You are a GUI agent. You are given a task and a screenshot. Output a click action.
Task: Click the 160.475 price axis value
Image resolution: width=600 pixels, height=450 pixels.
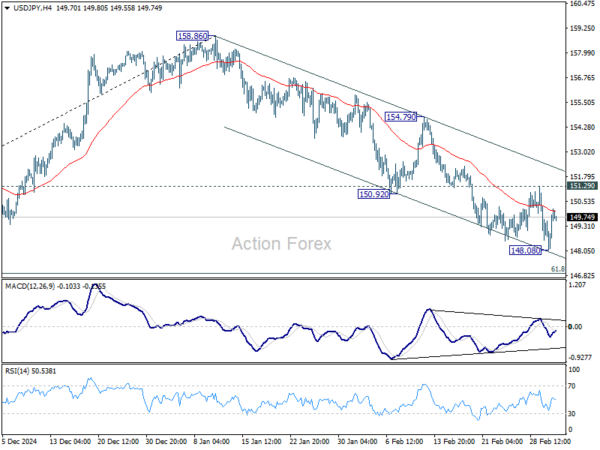pos(582,4)
